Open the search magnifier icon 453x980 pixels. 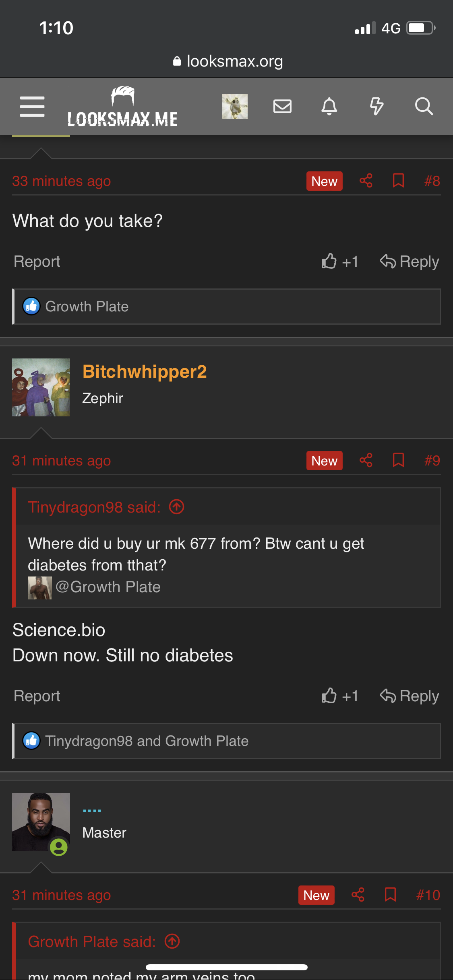pyautogui.click(x=424, y=107)
